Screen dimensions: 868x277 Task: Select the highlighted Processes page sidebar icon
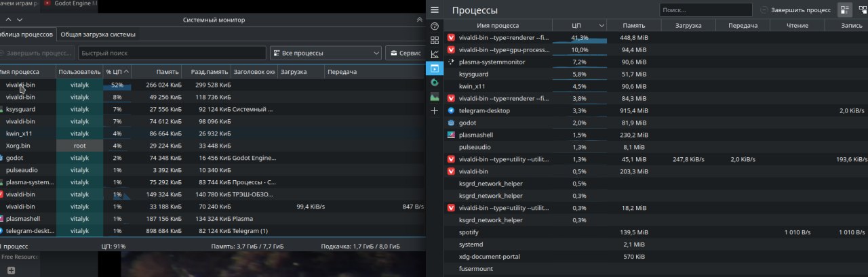(435, 68)
